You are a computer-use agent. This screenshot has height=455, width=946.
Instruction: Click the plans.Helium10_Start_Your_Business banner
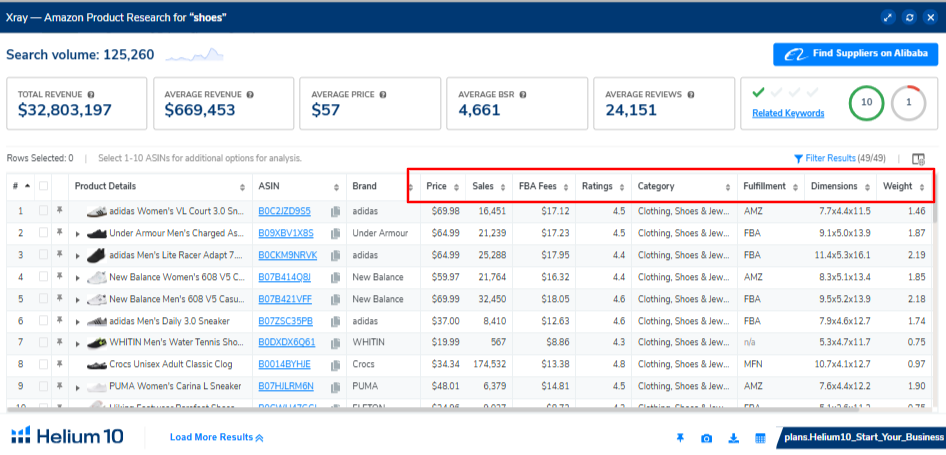(862, 438)
